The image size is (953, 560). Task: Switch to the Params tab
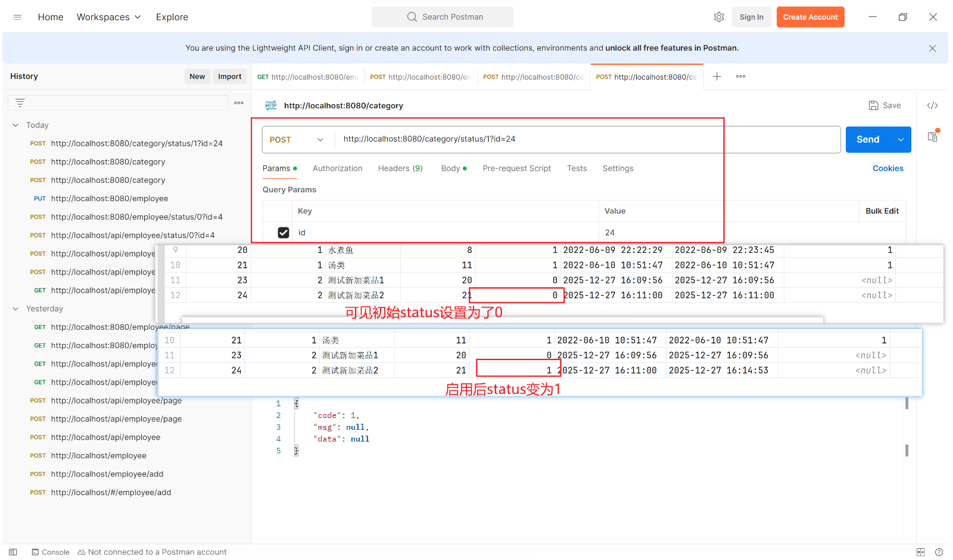click(279, 168)
